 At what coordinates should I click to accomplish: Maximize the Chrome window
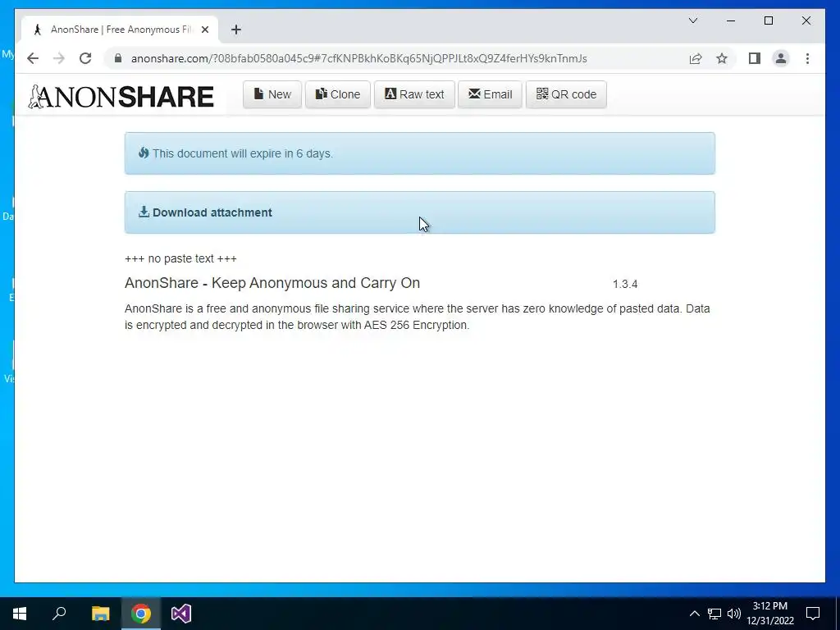coord(768,21)
